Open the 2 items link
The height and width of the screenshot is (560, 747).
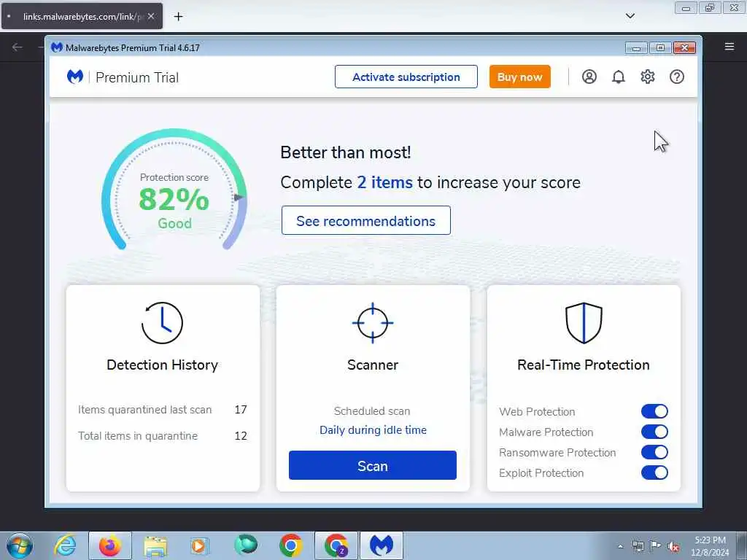pyautogui.click(x=385, y=182)
